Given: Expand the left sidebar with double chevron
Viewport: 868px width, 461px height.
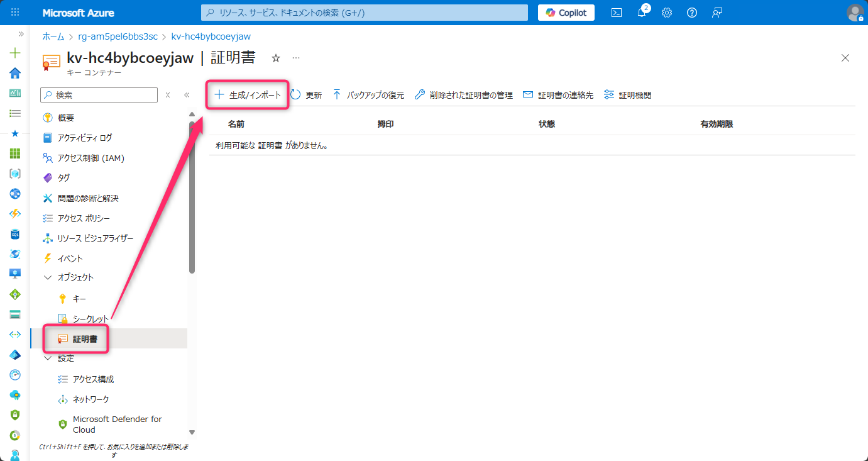Looking at the screenshot, I should (x=21, y=34).
